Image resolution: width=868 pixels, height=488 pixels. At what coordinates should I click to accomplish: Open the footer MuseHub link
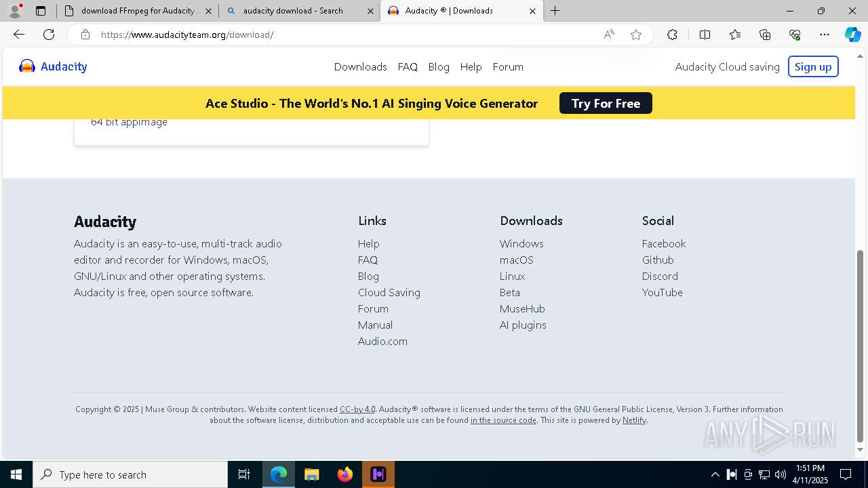tap(522, 308)
